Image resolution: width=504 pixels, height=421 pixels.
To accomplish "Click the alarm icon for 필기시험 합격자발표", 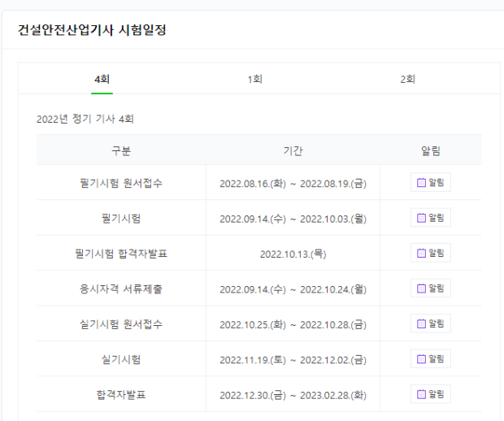I will point(421,253).
